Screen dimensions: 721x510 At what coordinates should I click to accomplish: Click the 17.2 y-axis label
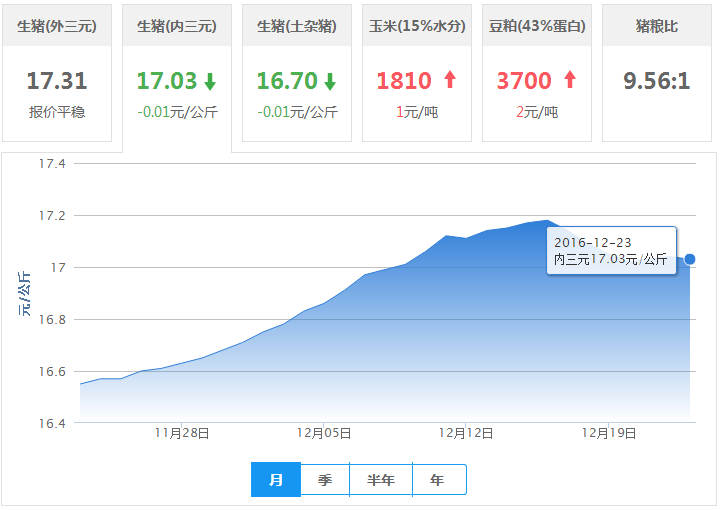coord(52,216)
